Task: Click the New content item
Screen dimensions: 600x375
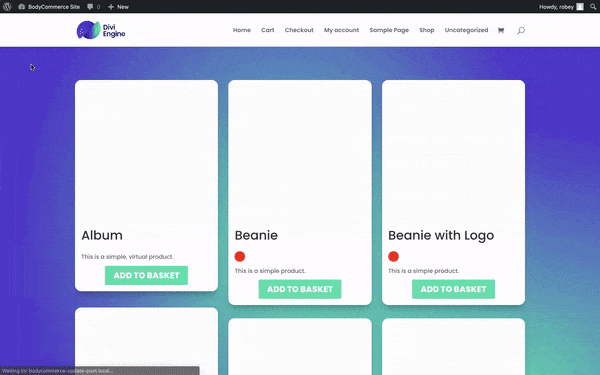Action: tap(118, 7)
